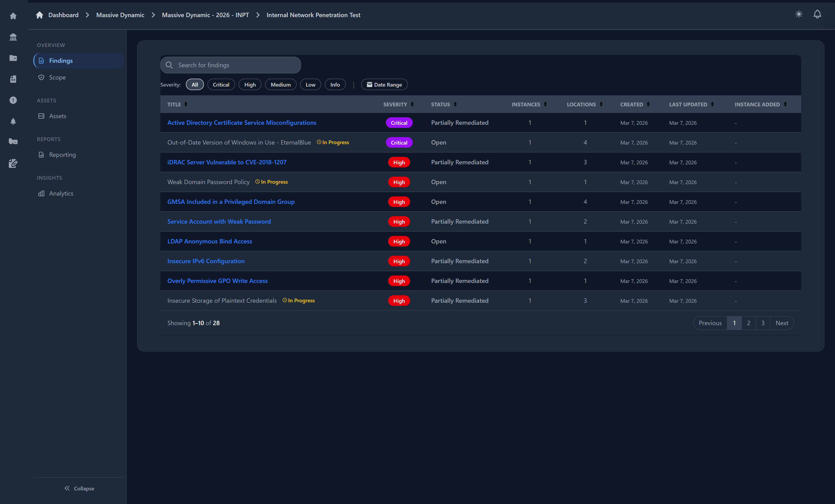The height and width of the screenshot is (504, 835).
Task: Open LDAP Anonymous Bind Access finding
Action: coord(209,241)
